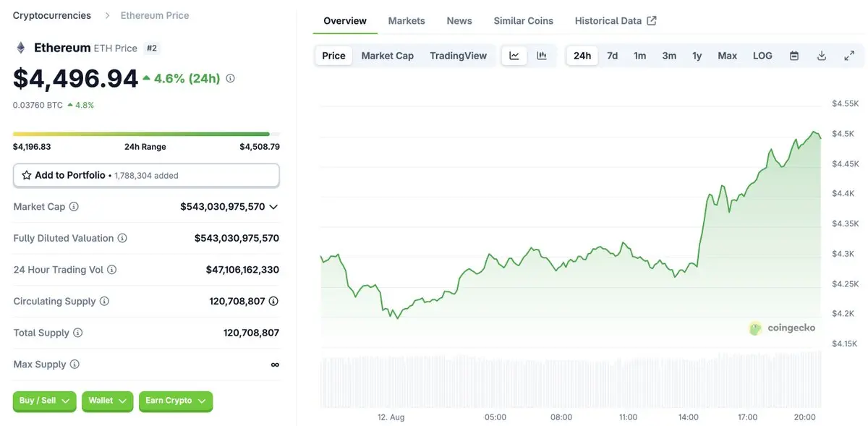Click trading volume value $47,106,162,330

click(242, 270)
